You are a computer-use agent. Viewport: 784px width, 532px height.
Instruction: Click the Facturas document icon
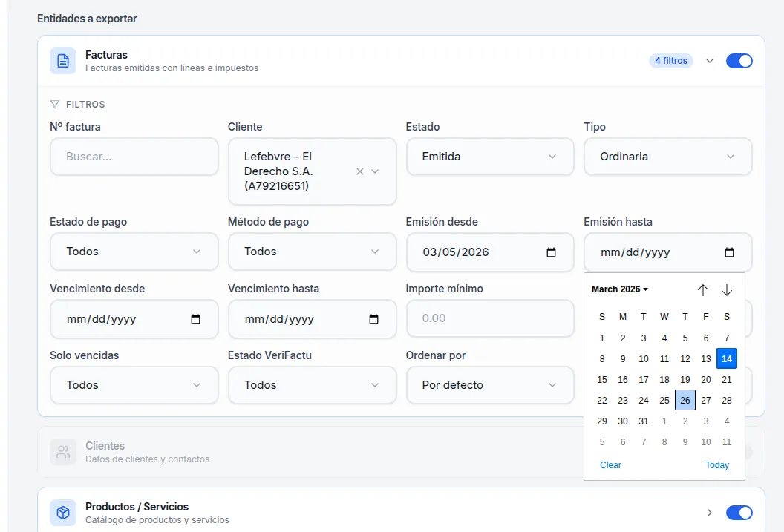click(63, 61)
